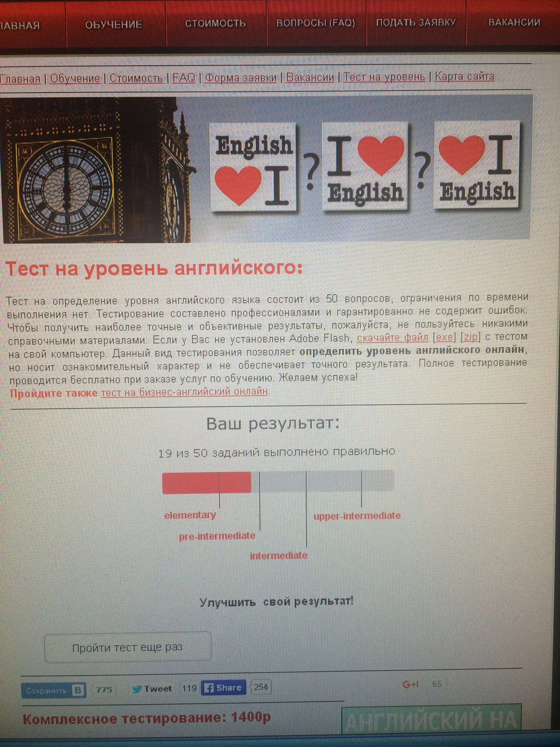The height and width of the screenshot is (747, 560).
Task: Open the ОБУЧЕНИЕ top menu item
Action: (x=113, y=25)
